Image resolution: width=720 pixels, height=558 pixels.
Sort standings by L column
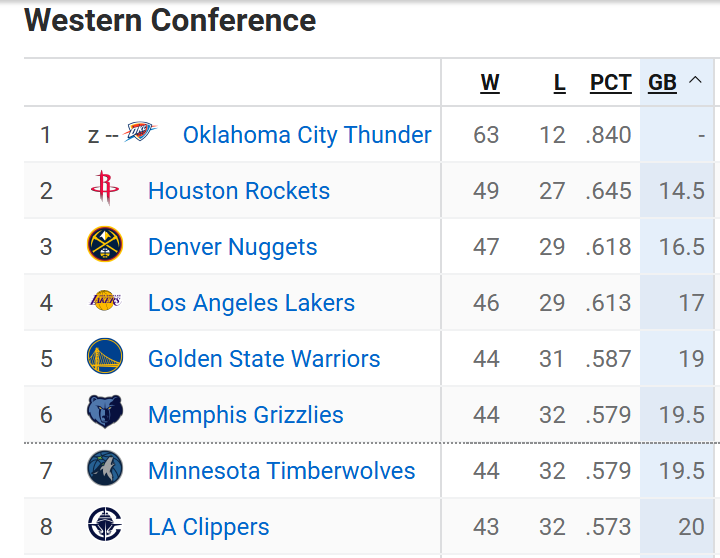[559, 83]
